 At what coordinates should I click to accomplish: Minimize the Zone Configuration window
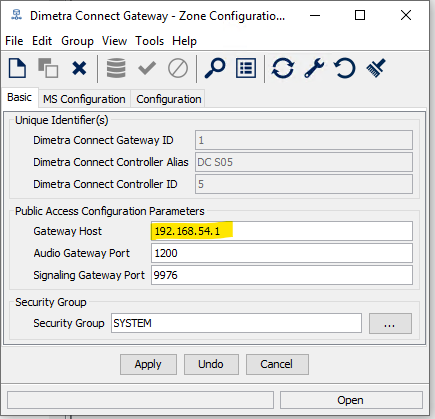[315, 15]
